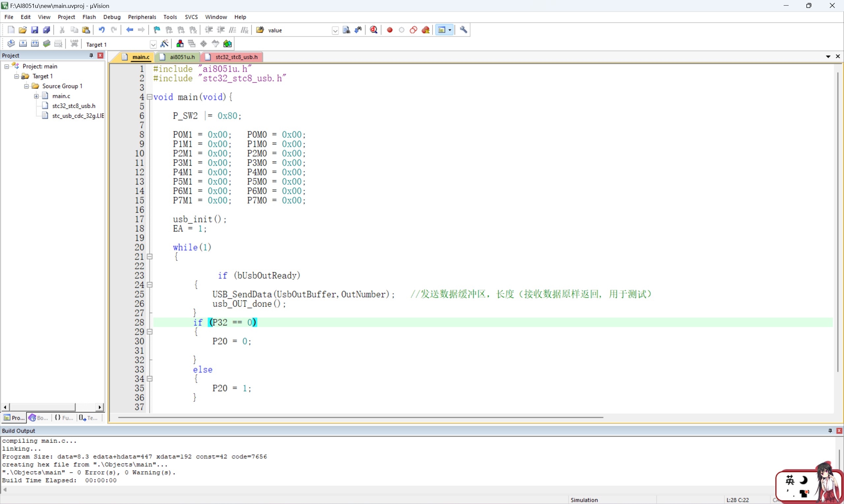The image size is (844, 504).
Task: Save all open files
Action: [46, 30]
